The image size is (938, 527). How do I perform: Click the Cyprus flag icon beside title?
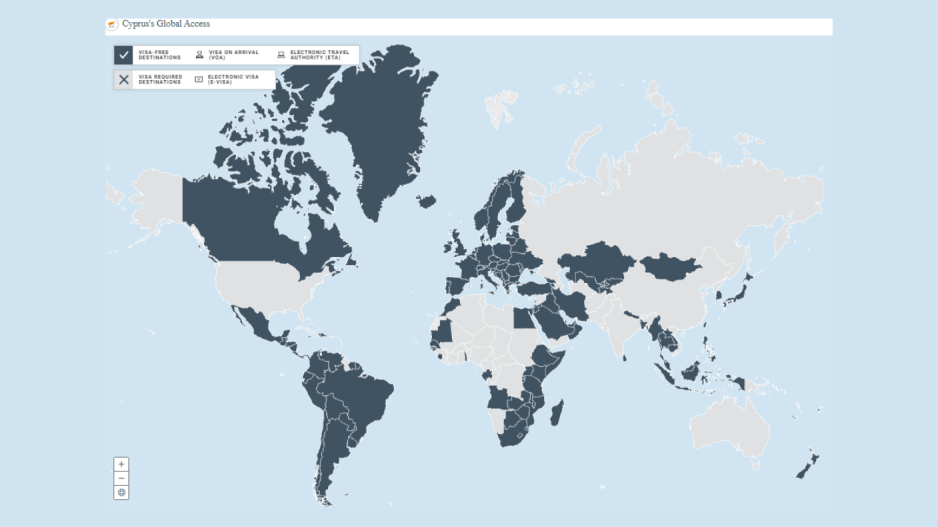click(x=111, y=25)
